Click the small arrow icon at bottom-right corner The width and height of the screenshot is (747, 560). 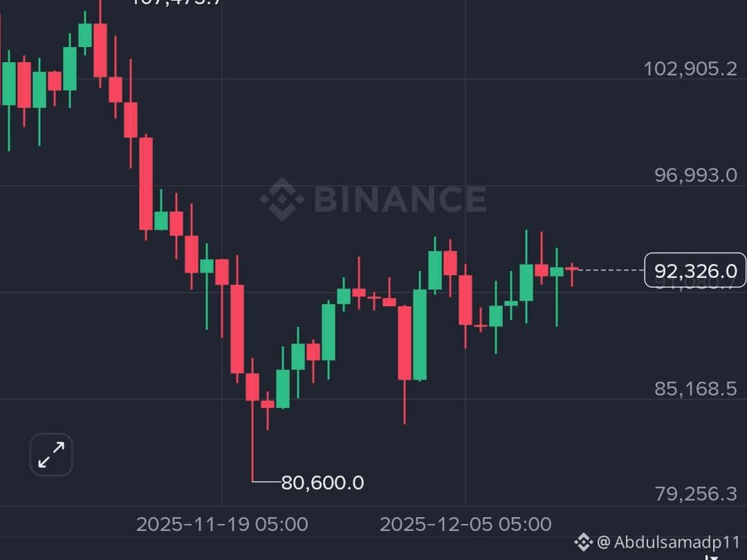pyautogui.click(x=711, y=557)
